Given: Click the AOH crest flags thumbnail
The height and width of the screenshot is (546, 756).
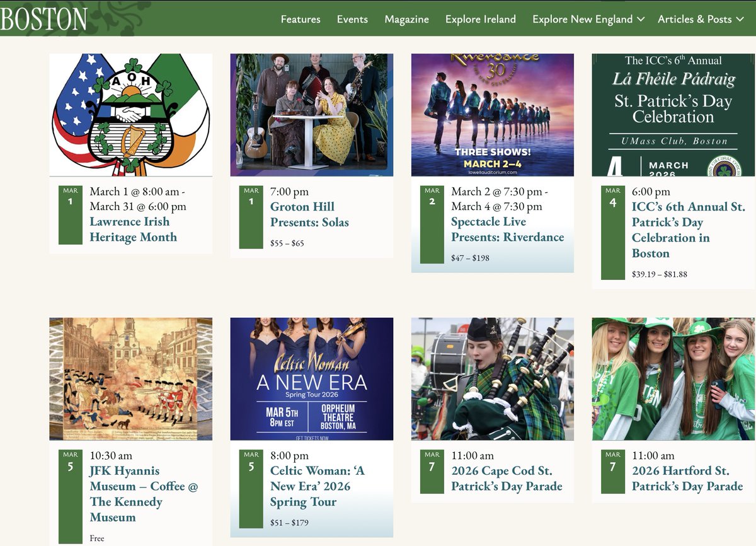Looking at the screenshot, I should [131, 115].
